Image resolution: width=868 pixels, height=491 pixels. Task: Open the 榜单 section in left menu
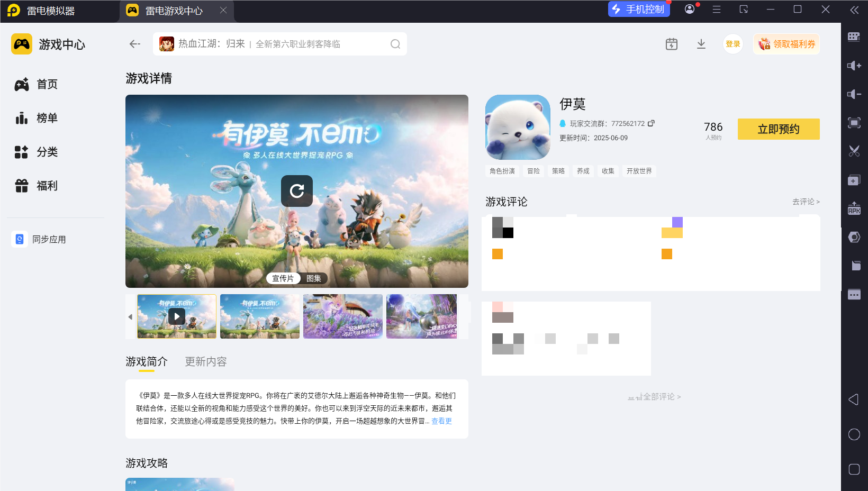(x=47, y=118)
